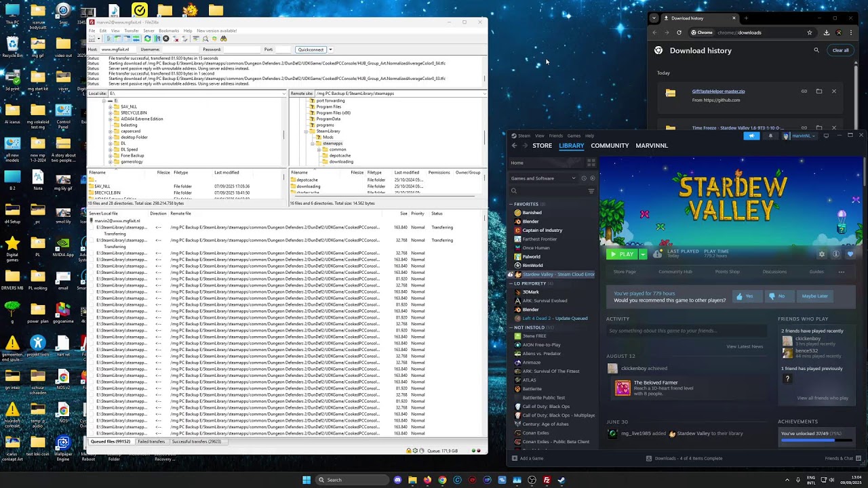Collapse the SteamLibrary remote folder
The width and height of the screenshot is (868, 488).
point(306,131)
